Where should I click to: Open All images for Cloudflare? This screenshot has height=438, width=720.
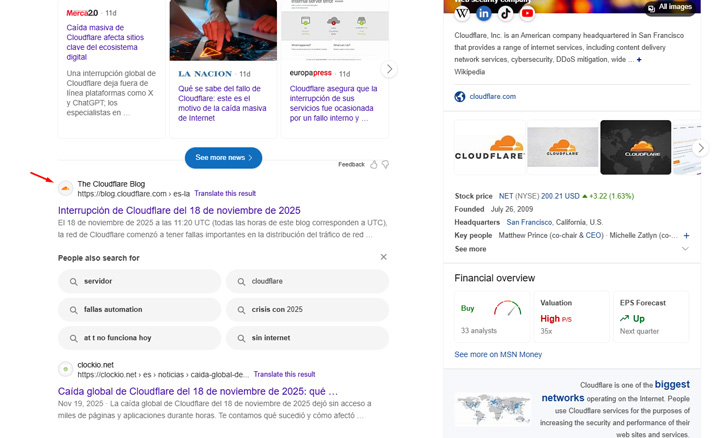point(669,7)
